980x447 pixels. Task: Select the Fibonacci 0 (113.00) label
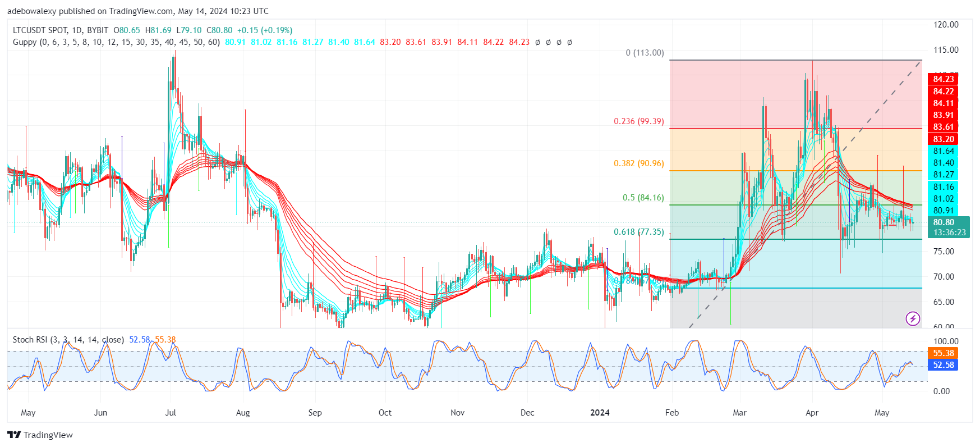coord(645,53)
